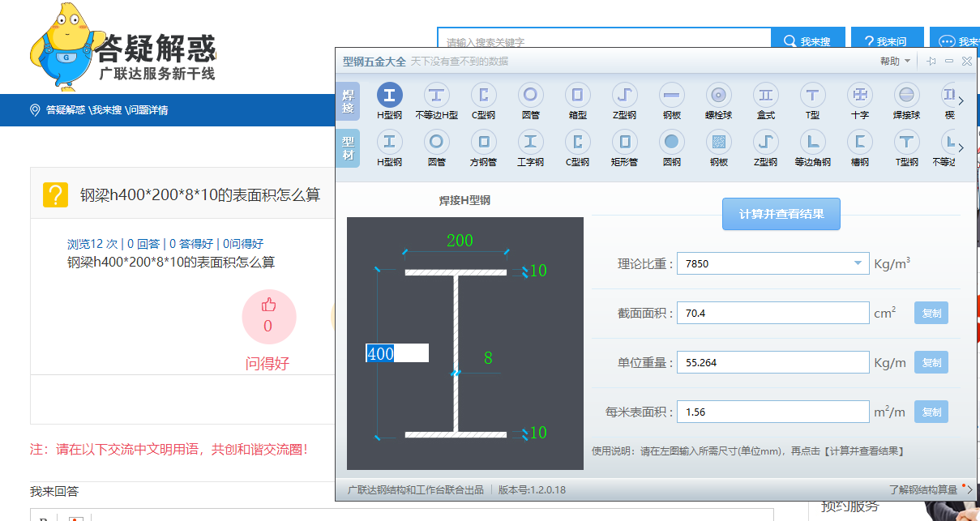The height and width of the screenshot is (521, 980).
Task: Click the top flange thickness 10
Action: coord(538,271)
